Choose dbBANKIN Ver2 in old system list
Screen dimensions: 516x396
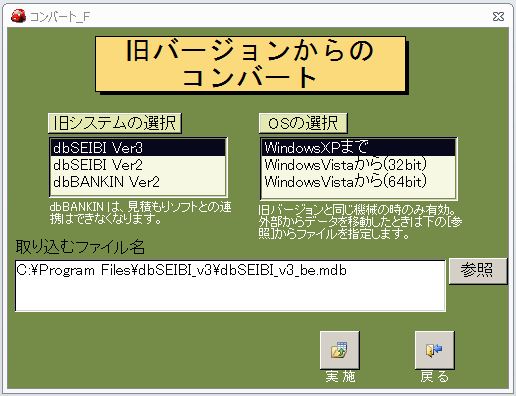click(138, 182)
